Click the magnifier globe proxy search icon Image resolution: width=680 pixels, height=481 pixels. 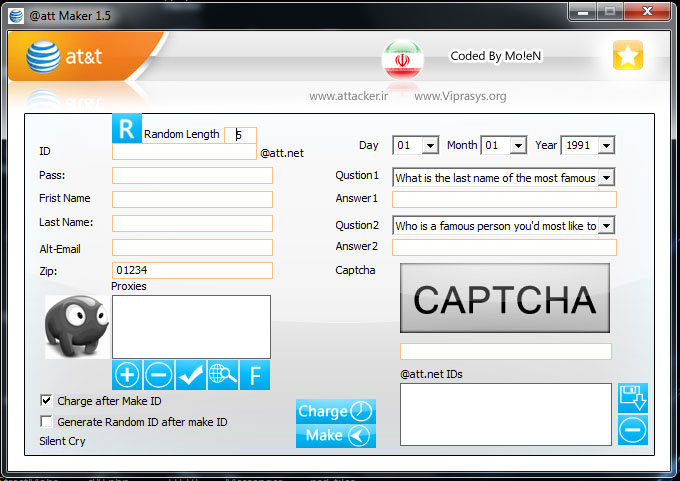click(x=222, y=375)
